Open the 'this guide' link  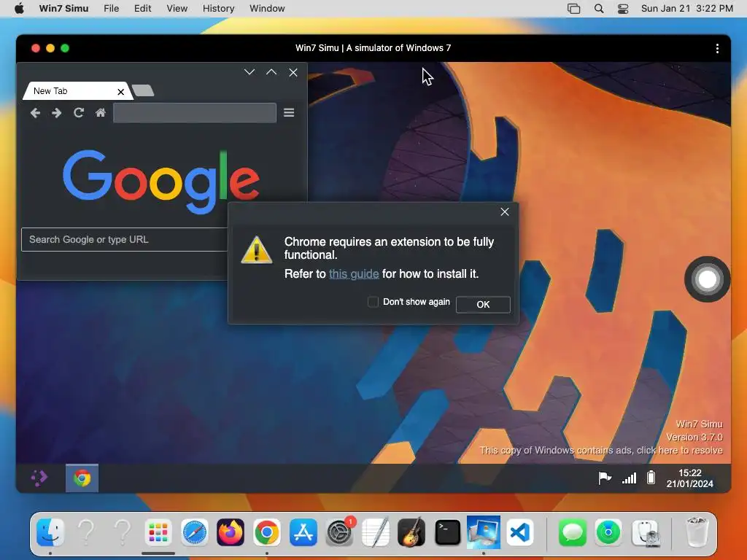(354, 274)
